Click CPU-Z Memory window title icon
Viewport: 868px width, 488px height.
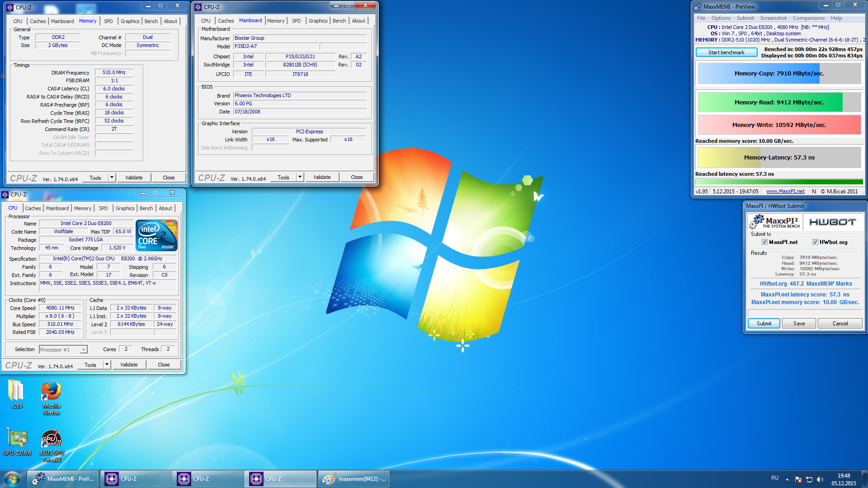tap(10, 8)
